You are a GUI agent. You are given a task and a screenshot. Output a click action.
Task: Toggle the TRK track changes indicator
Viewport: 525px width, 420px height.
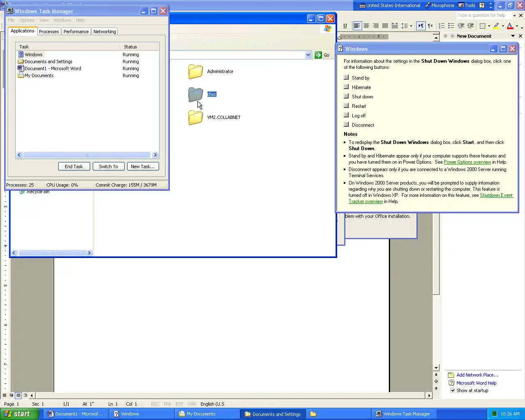167,404
